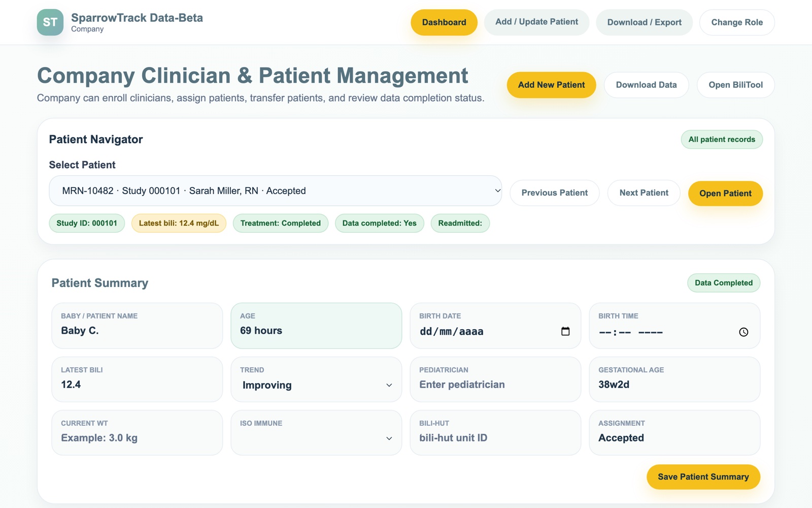Click the All patient records badge
The width and height of the screenshot is (812, 508).
[x=722, y=140]
